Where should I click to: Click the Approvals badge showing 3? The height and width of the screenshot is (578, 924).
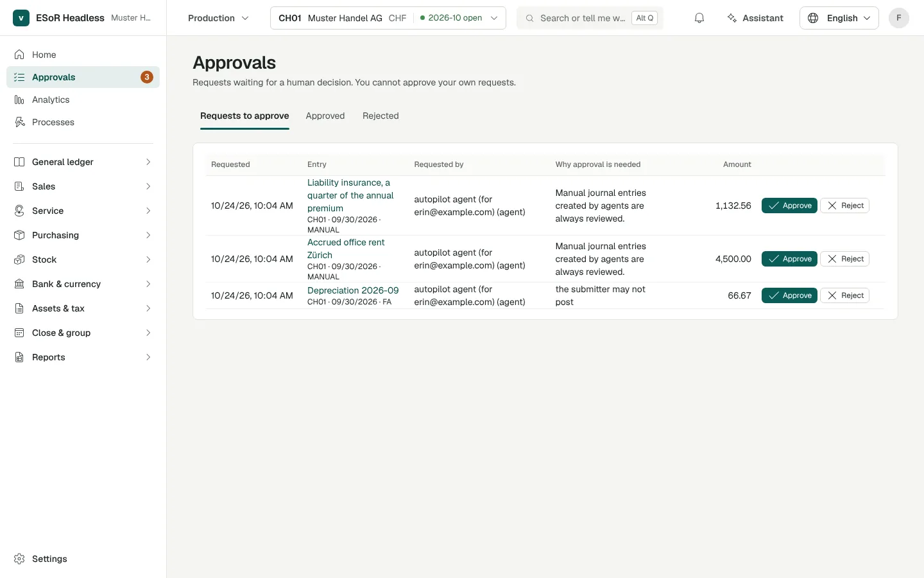(147, 77)
